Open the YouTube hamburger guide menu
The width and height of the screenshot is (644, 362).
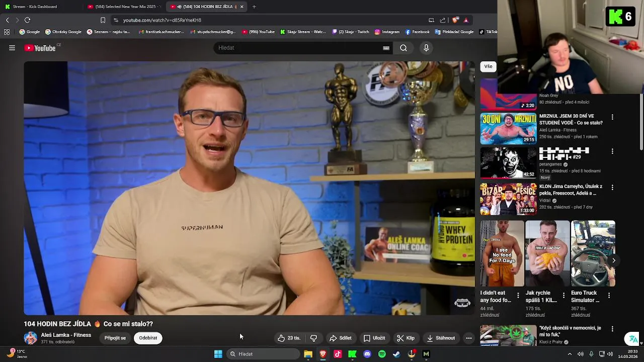12,48
